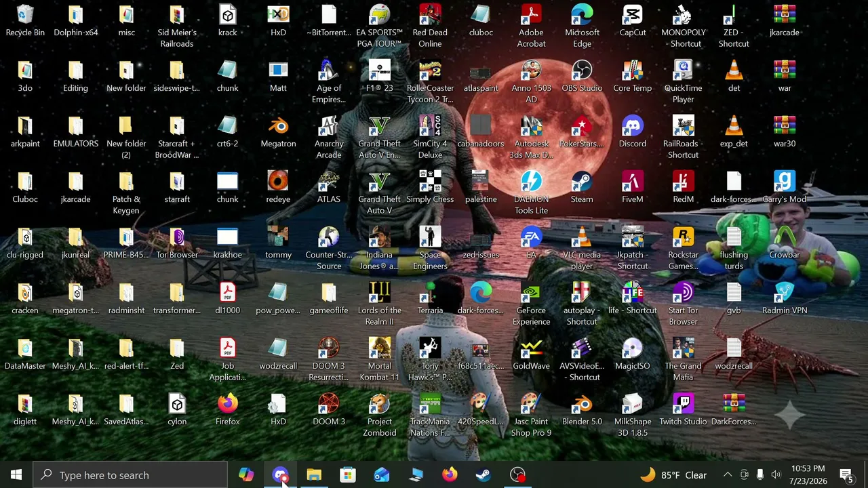This screenshot has height=488, width=868.
Task: Open the desktop Firefox shortcut
Action: 227,410
